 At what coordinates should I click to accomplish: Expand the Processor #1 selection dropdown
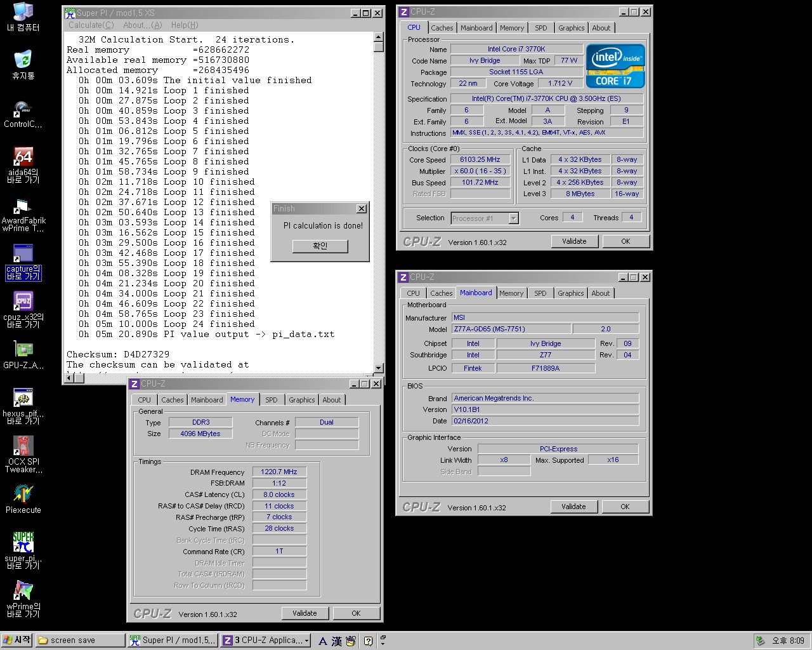[514, 218]
